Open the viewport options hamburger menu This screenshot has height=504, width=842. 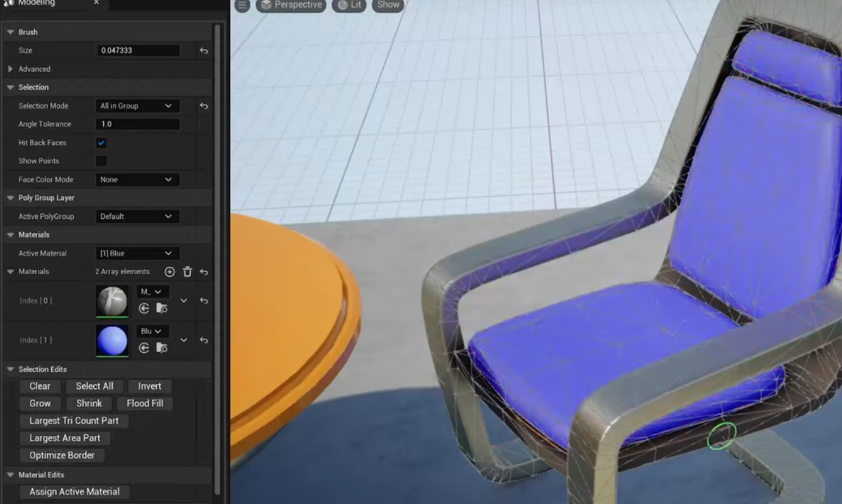coord(243,5)
